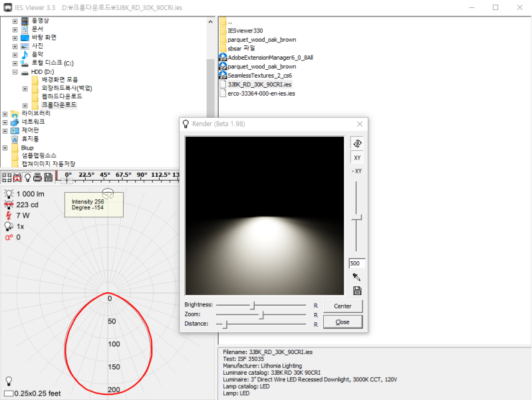Viewport: 532px width, 400px height.
Task: Click the red wattage bolt icon
Action: pos(9,215)
